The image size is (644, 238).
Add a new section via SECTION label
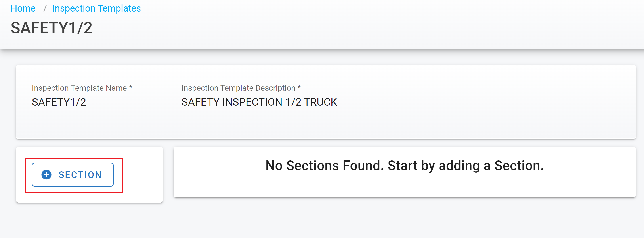(80, 175)
